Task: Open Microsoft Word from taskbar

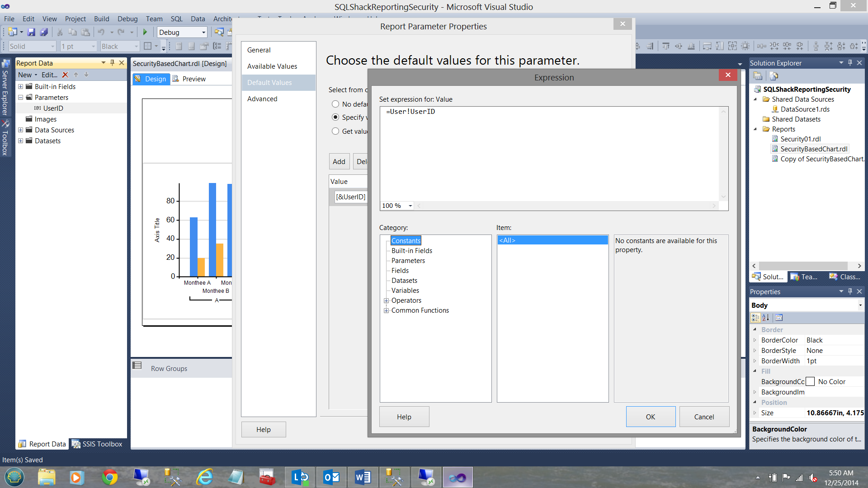Action: (x=363, y=477)
